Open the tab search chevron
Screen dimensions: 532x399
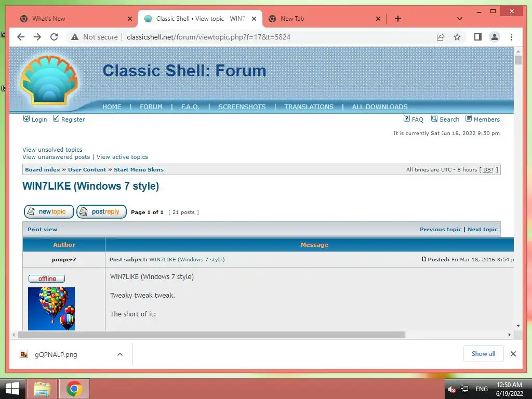460,19
